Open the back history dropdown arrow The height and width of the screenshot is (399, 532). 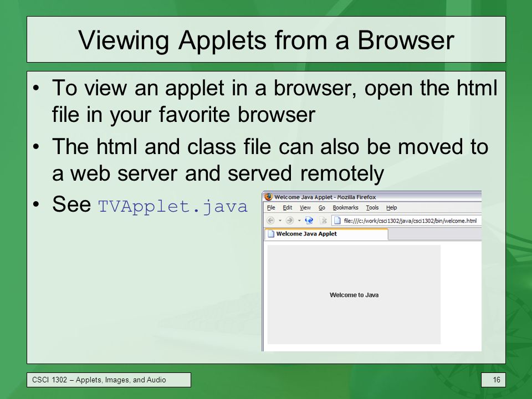click(x=280, y=221)
